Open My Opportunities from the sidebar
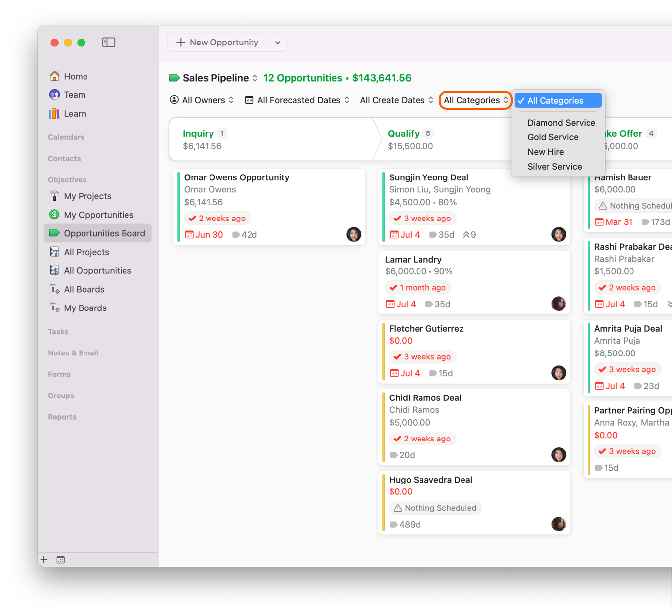The image size is (672, 616). [99, 215]
